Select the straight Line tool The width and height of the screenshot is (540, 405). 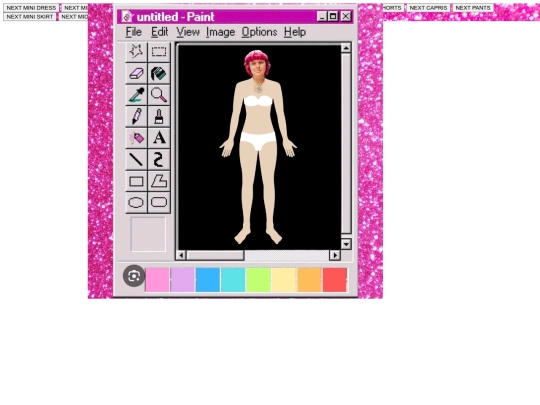pos(136,159)
